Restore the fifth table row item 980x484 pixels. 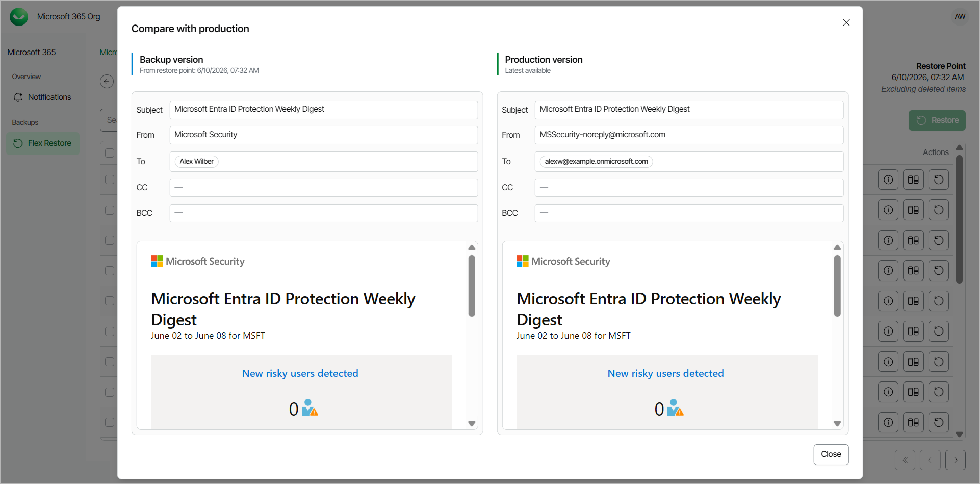click(938, 301)
